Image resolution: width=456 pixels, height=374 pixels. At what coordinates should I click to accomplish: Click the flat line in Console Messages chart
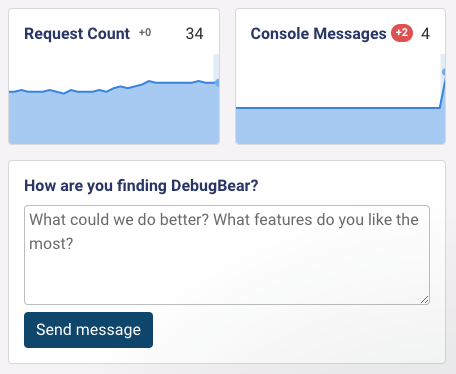coord(337,108)
